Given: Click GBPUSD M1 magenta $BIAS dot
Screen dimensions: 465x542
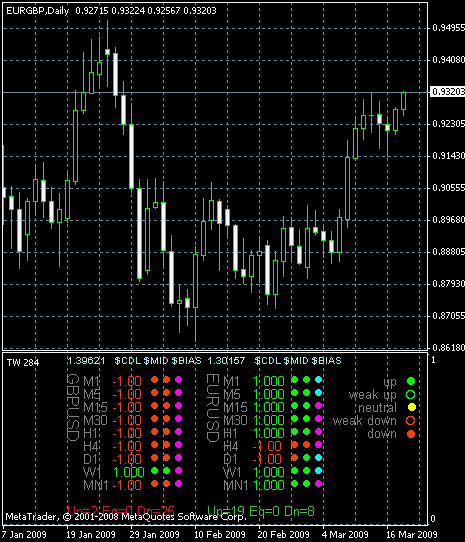Looking at the screenshot, I should 178,380.
